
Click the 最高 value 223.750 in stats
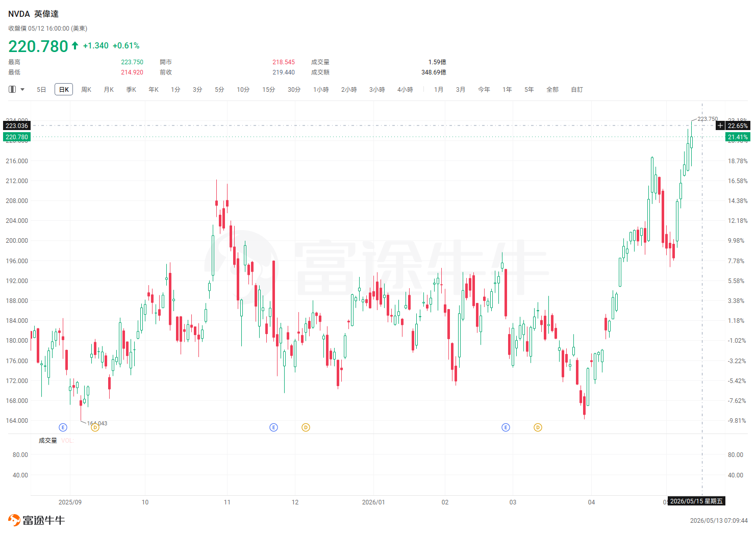(132, 62)
